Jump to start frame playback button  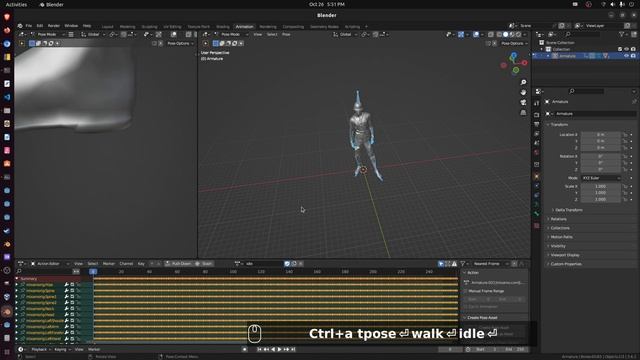(x=259, y=349)
